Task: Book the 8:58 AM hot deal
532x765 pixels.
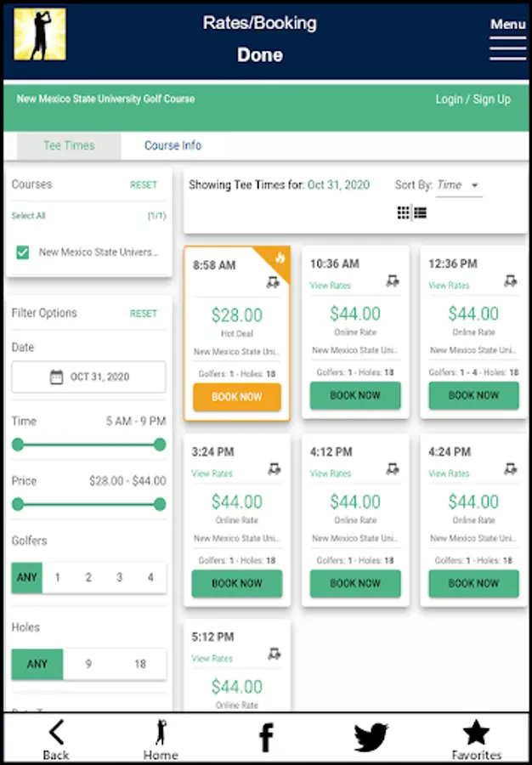Action: [x=236, y=397]
